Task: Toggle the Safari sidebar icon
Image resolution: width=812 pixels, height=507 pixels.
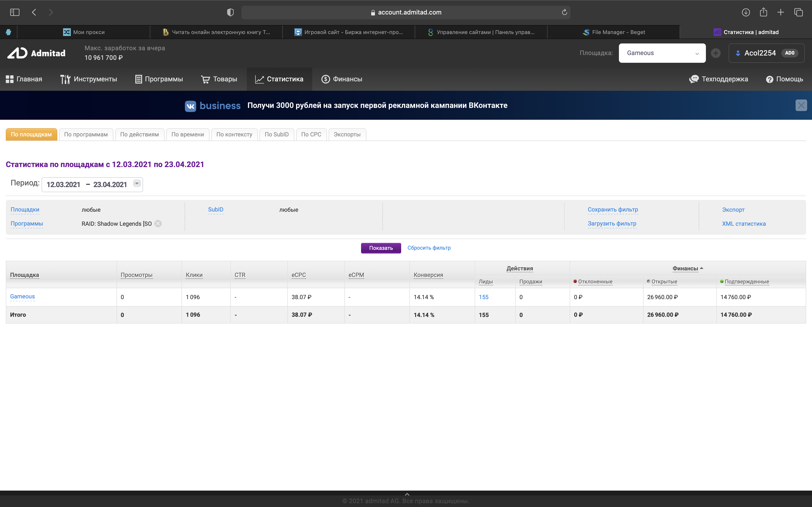Action: [x=15, y=12]
